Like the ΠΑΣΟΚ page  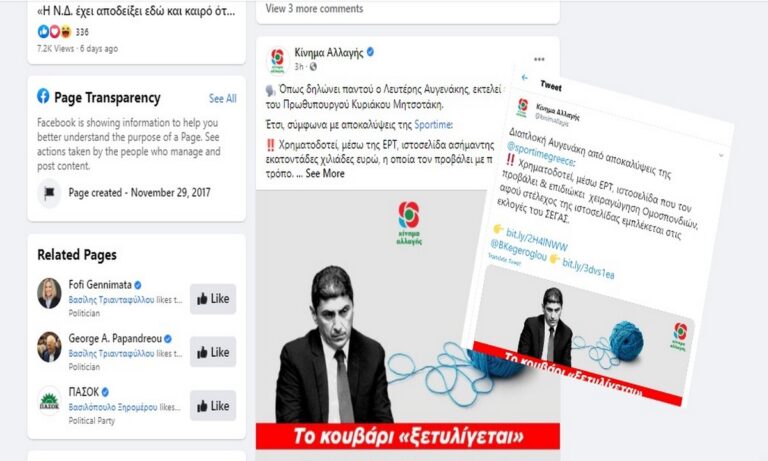[213, 406]
